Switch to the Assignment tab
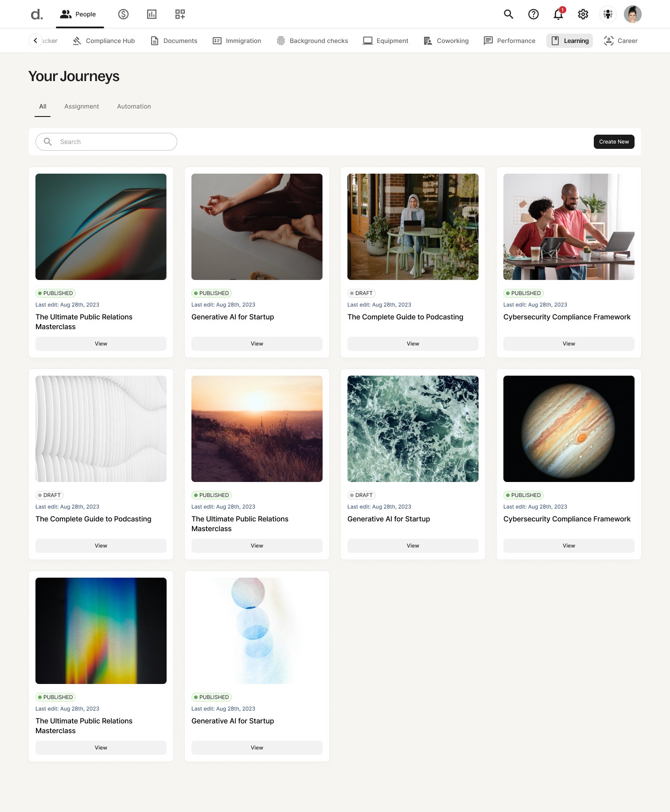Screen dimensions: 670x812 coord(82,106)
